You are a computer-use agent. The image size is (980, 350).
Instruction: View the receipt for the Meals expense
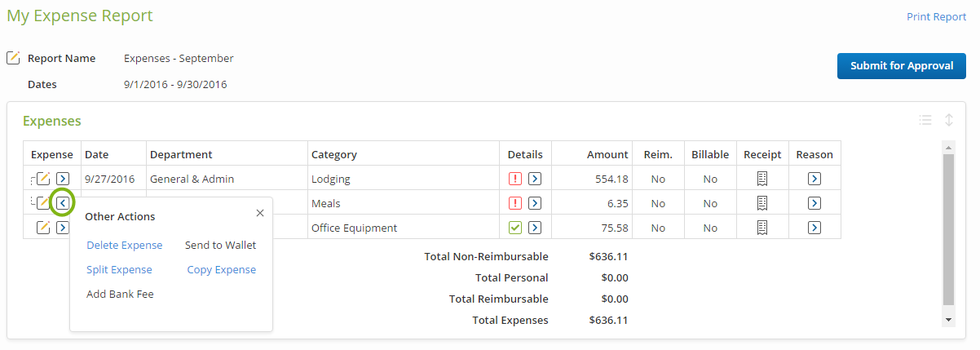pyautogui.click(x=762, y=203)
